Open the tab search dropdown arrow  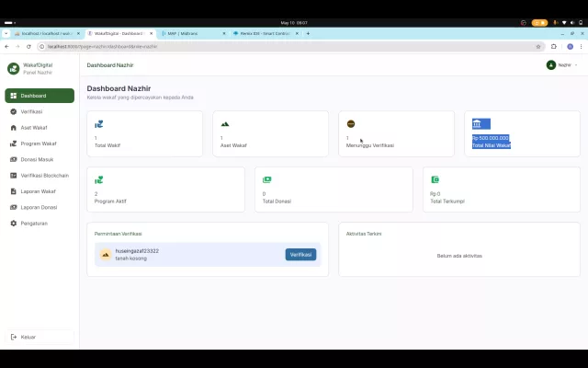6,33
